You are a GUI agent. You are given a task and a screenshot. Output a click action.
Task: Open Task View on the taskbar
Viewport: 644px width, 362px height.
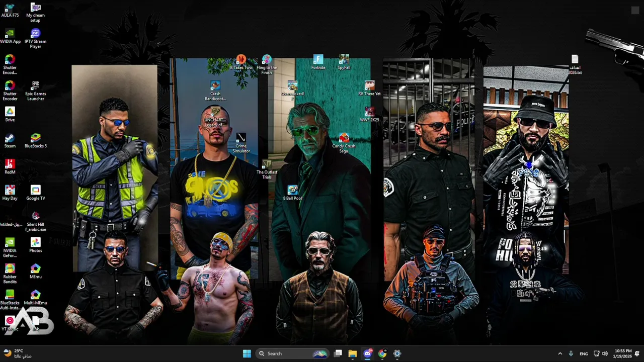tap(338, 353)
